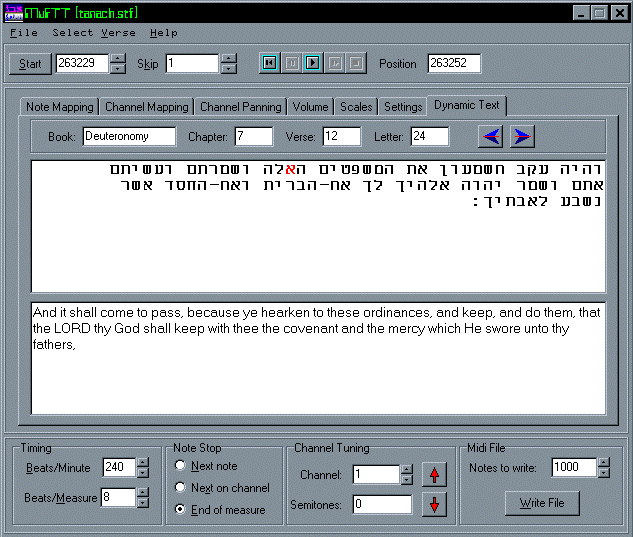Click the rewind-to-start playback icon
This screenshot has height=537, width=633.
269,63
